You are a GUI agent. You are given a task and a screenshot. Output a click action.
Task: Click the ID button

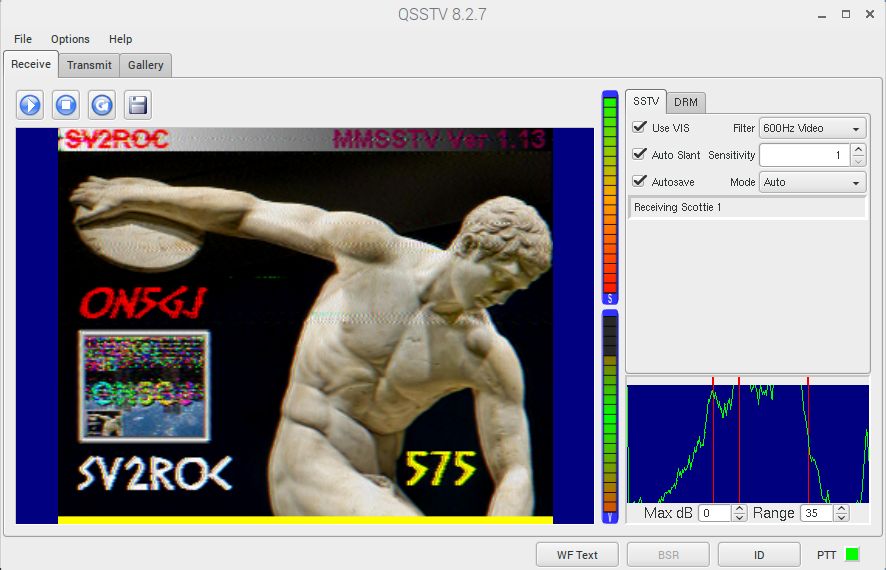tap(759, 555)
